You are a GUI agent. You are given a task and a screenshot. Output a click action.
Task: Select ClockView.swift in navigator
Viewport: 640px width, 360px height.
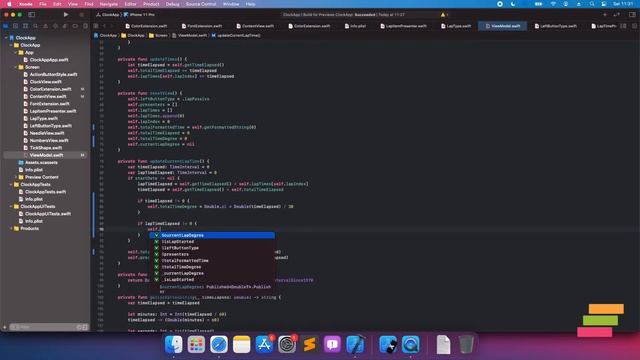[x=45, y=82]
